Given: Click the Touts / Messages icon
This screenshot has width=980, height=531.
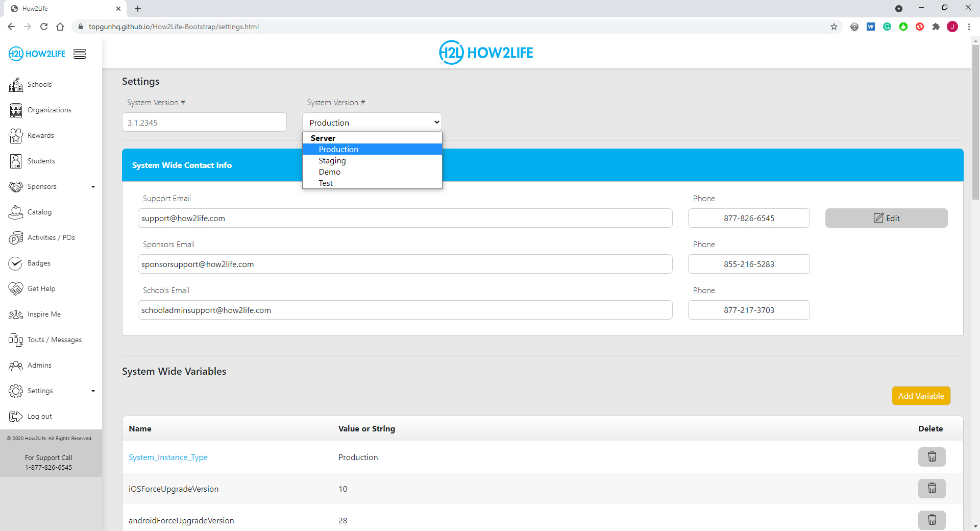Looking at the screenshot, I should (16, 340).
